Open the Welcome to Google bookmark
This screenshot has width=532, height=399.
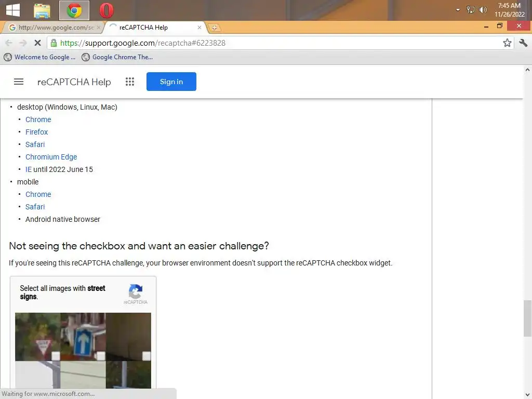pyautogui.click(x=39, y=57)
